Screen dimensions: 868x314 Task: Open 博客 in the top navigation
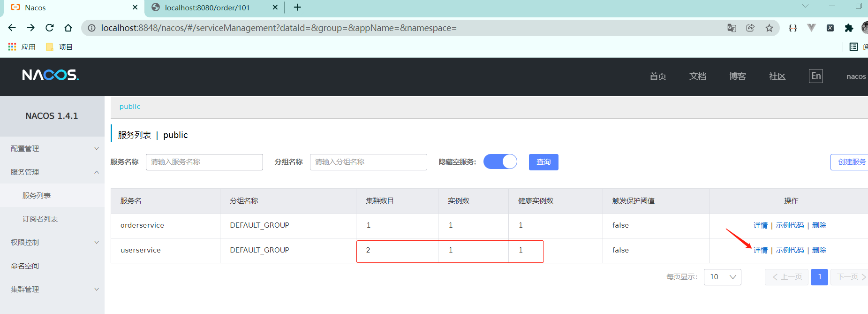738,76
